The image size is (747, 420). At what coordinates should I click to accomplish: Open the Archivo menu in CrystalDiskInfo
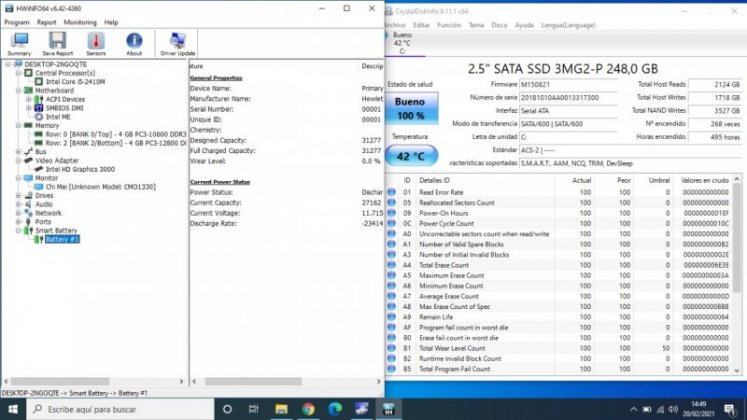point(395,25)
